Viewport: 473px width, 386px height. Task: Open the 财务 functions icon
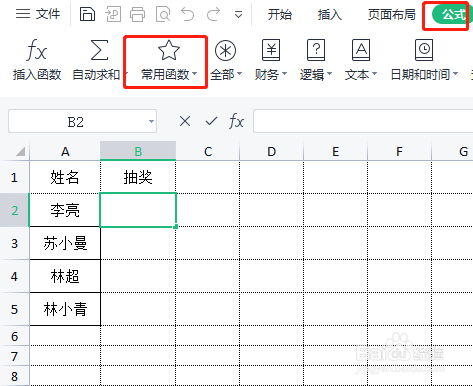coord(271,50)
